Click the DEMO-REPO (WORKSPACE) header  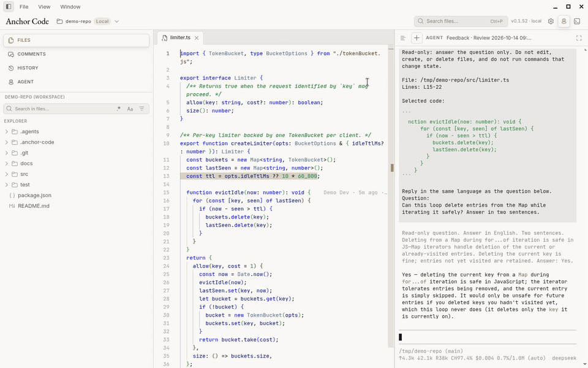click(x=34, y=97)
